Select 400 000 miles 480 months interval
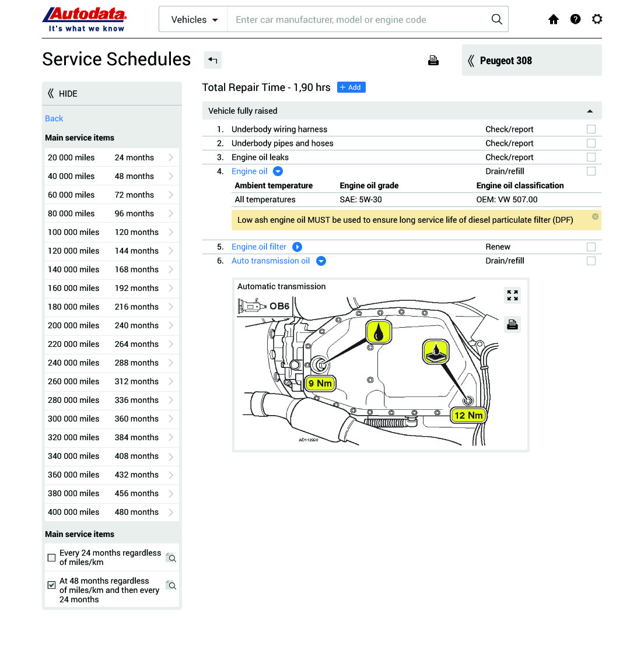 click(x=112, y=512)
